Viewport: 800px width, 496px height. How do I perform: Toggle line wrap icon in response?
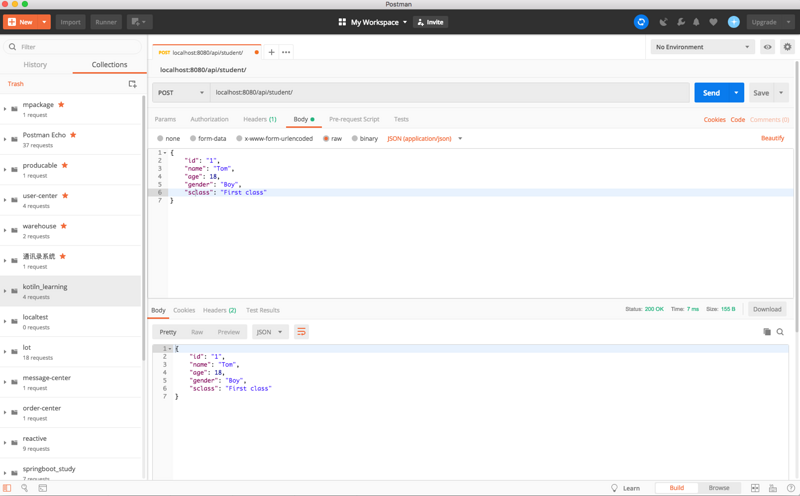(x=302, y=332)
